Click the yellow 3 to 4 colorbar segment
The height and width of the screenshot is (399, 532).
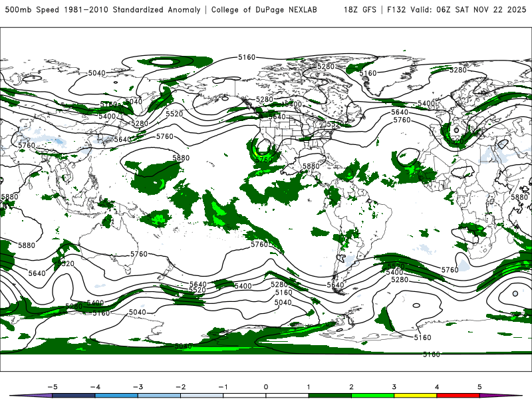[x=415, y=396]
